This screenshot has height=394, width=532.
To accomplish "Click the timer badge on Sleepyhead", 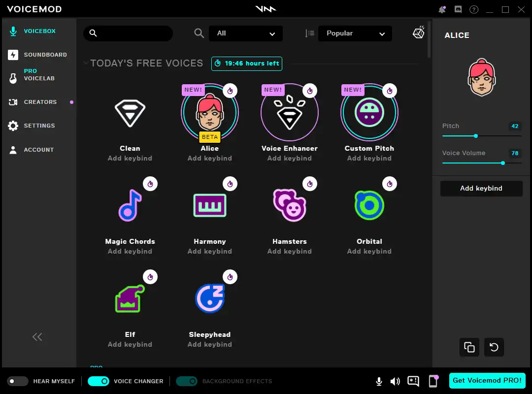I will (230, 277).
